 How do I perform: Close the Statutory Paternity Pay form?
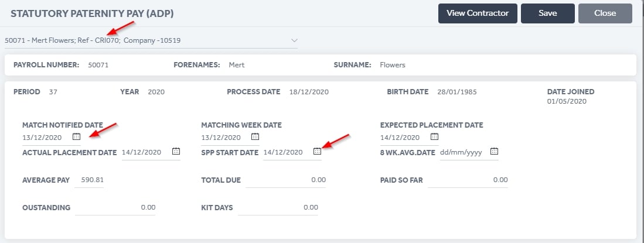(605, 13)
